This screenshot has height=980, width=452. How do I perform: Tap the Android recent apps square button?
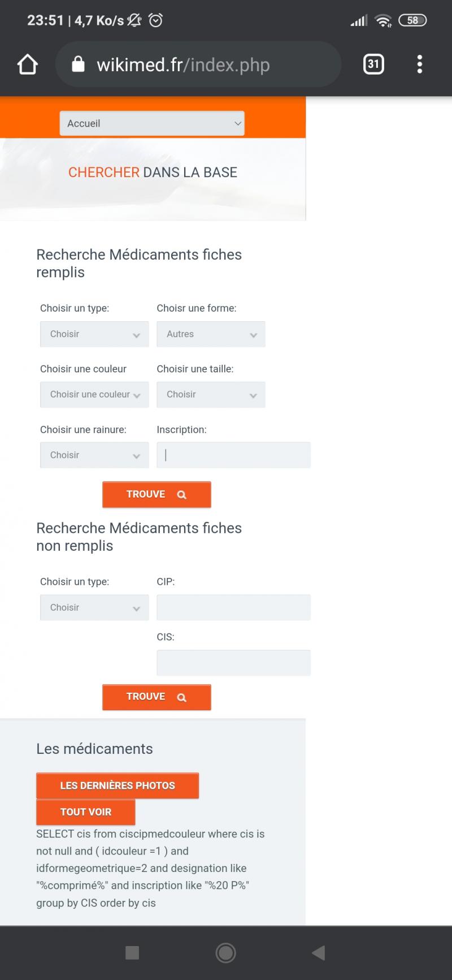coord(132,953)
